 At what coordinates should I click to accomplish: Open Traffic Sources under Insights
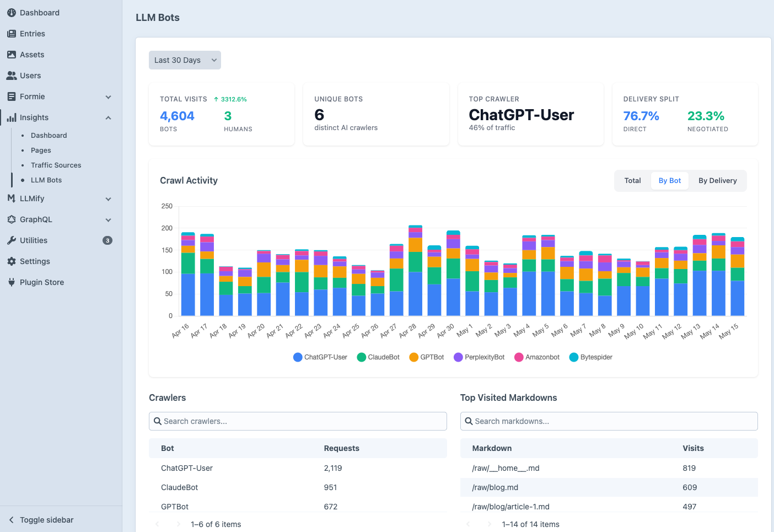click(56, 165)
